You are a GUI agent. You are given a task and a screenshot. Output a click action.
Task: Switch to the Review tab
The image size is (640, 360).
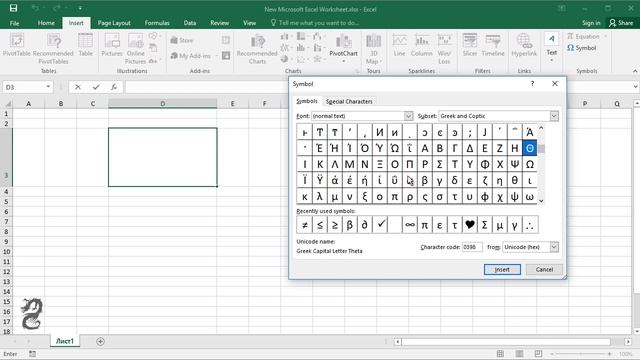tap(219, 23)
